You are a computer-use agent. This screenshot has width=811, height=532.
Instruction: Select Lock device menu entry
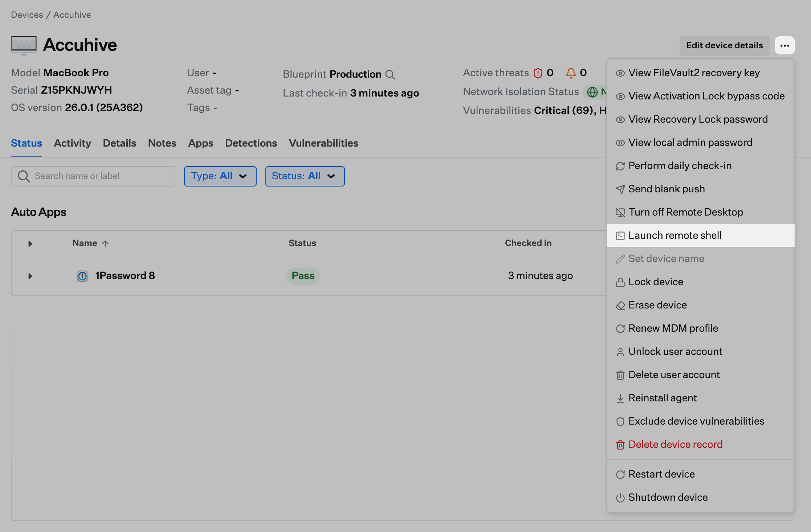point(700,282)
